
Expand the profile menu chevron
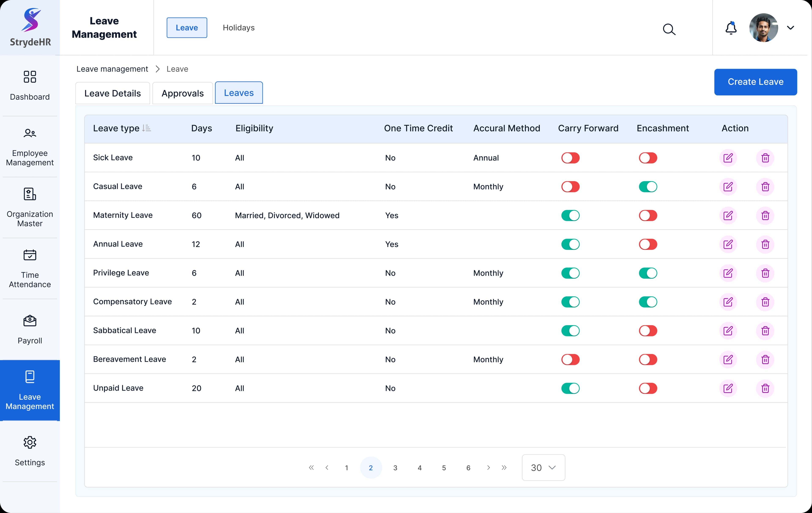tap(790, 28)
